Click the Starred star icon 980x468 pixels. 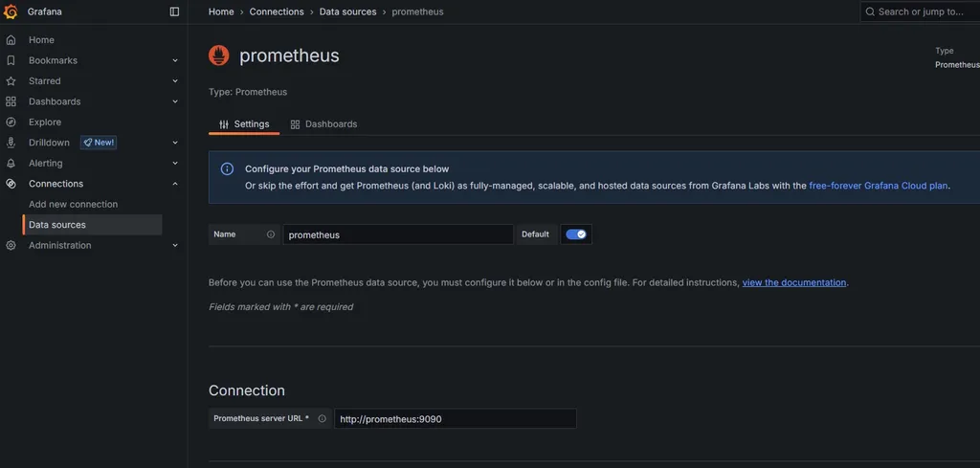(11, 81)
